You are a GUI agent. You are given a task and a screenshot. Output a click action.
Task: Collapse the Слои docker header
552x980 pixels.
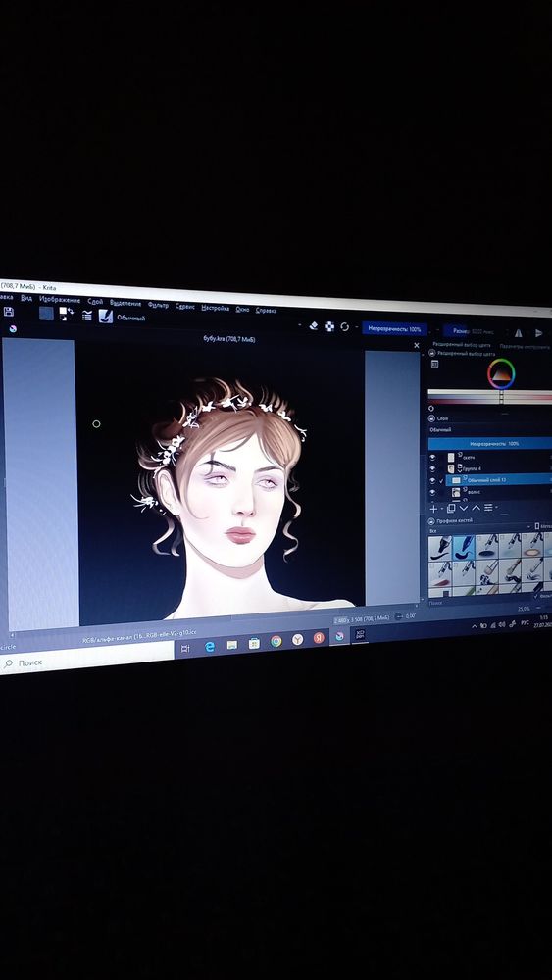[x=431, y=418]
